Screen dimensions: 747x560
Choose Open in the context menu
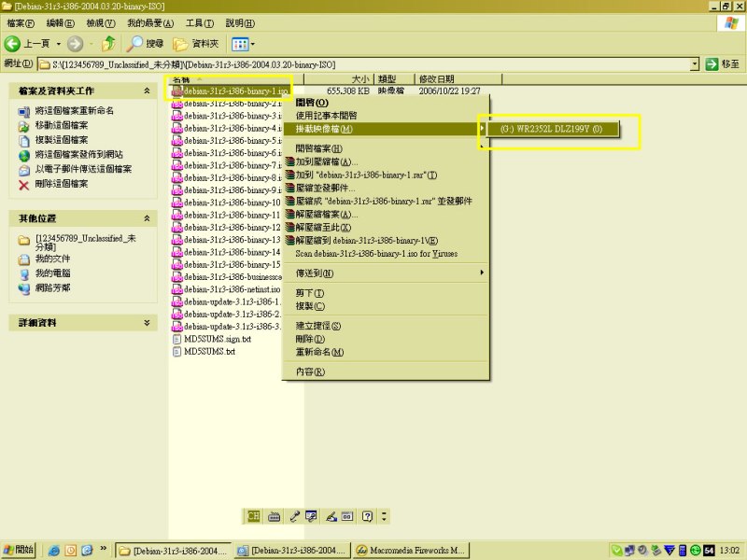tap(386, 103)
